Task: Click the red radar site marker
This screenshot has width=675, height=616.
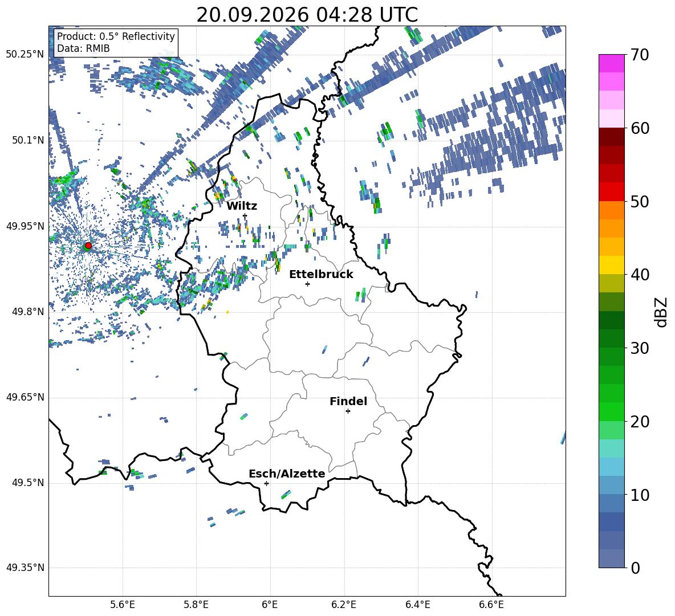Action: pyautogui.click(x=88, y=246)
